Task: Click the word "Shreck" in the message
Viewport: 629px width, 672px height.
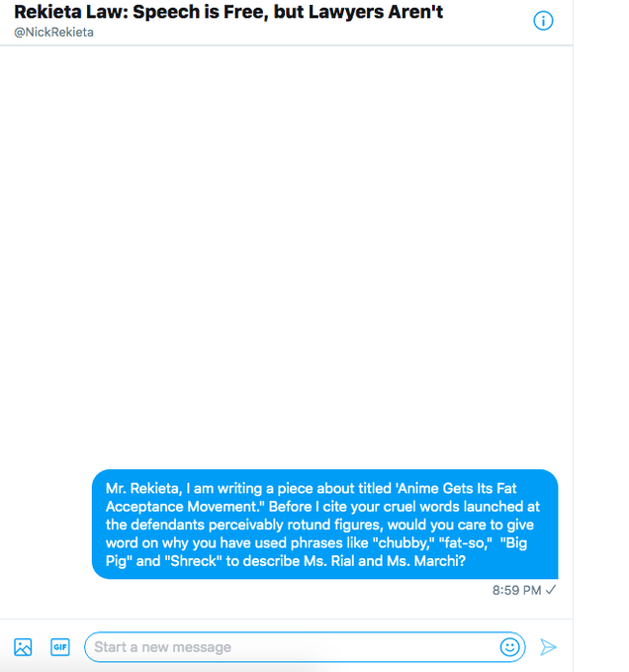Action: tap(194, 561)
